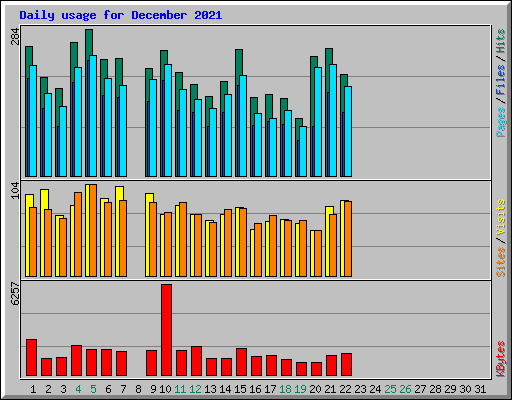
Task: Click green weekend day label 18
Action: (285, 389)
